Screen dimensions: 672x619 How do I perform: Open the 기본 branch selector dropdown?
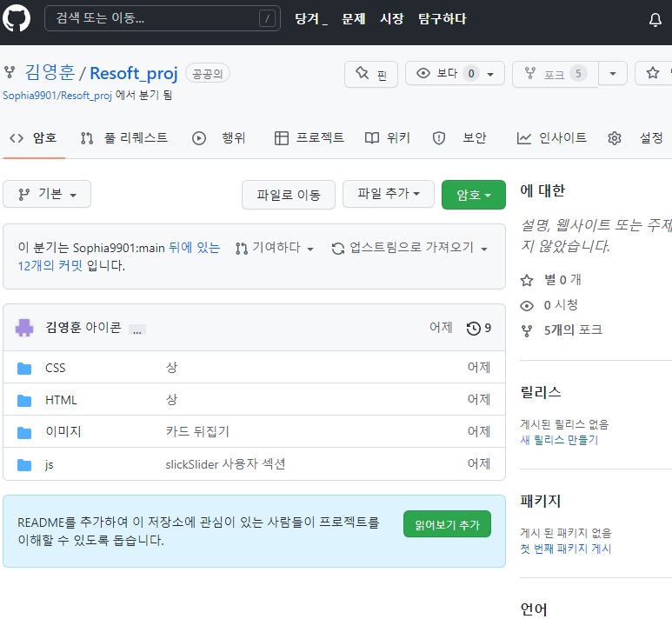point(47,194)
